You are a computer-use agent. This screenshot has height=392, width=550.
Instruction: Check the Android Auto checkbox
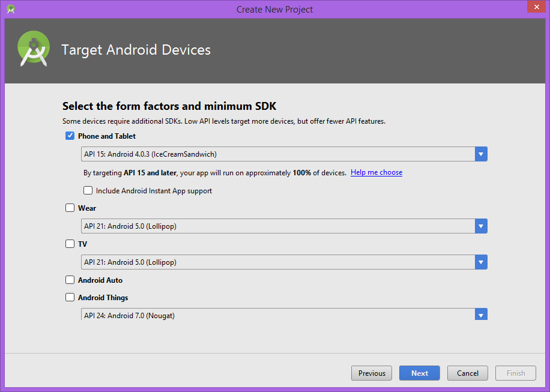(70, 279)
